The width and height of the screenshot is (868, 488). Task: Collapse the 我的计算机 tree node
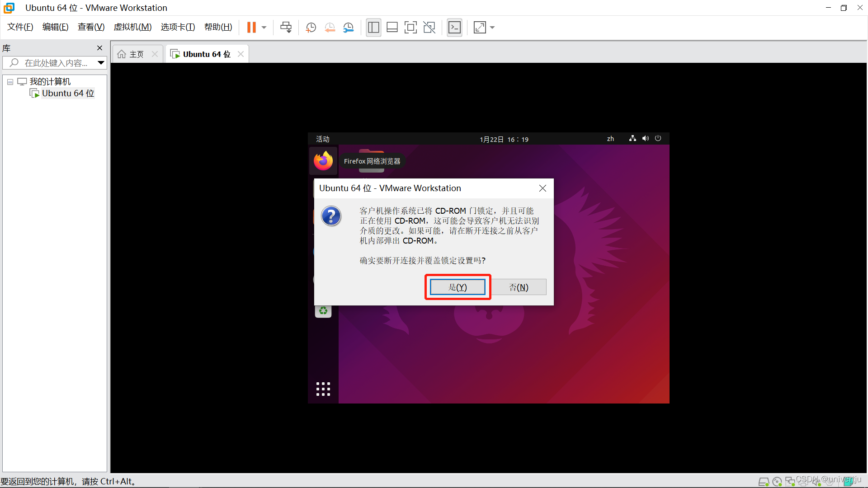[x=10, y=82]
